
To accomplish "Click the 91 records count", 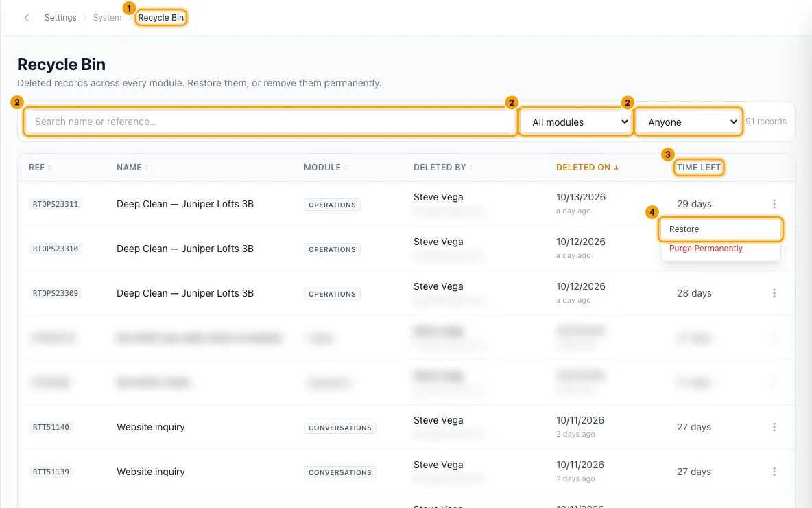I will [x=766, y=122].
